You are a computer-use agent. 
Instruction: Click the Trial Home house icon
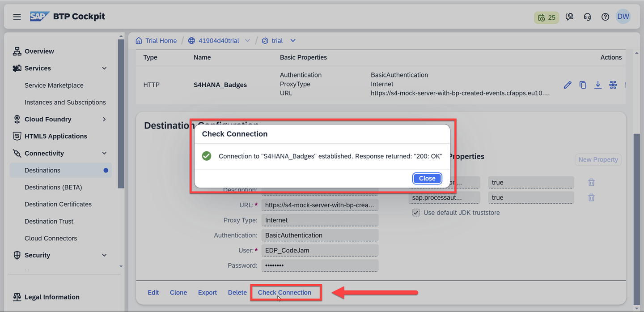[x=139, y=41]
